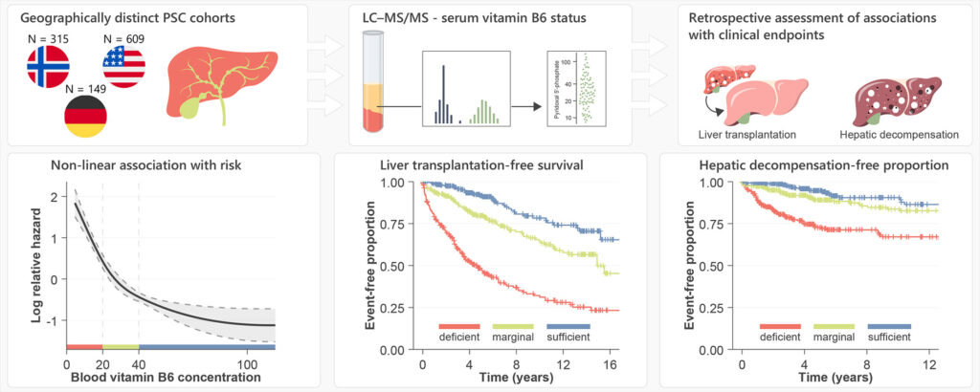Click the sufficient swatch in decompensation legend
980x392 pixels.
pyautogui.click(x=889, y=326)
